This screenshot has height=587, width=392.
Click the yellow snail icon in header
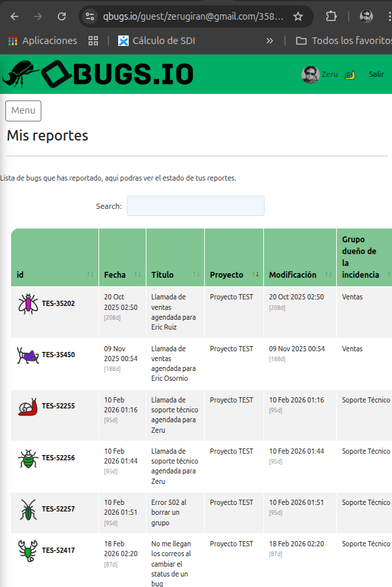350,74
